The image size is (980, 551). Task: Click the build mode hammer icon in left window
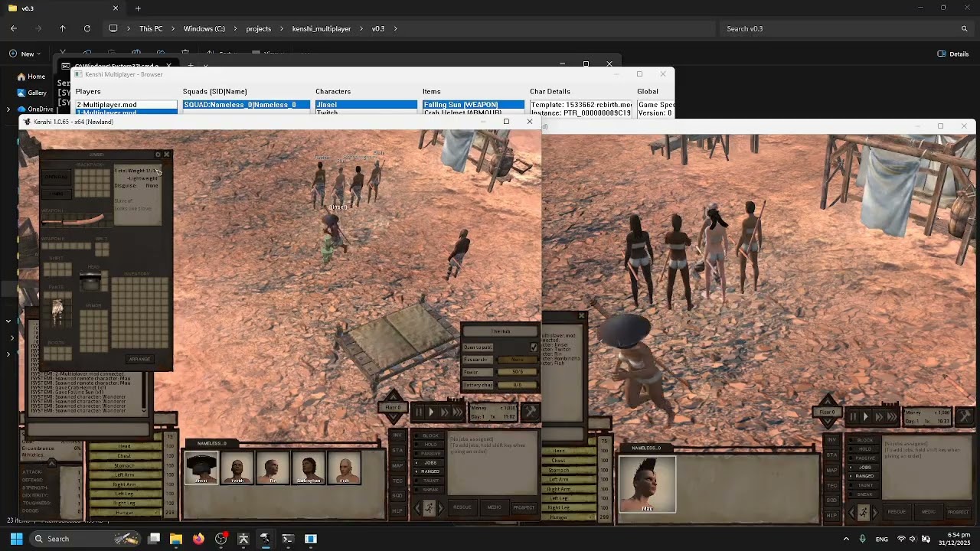[530, 412]
